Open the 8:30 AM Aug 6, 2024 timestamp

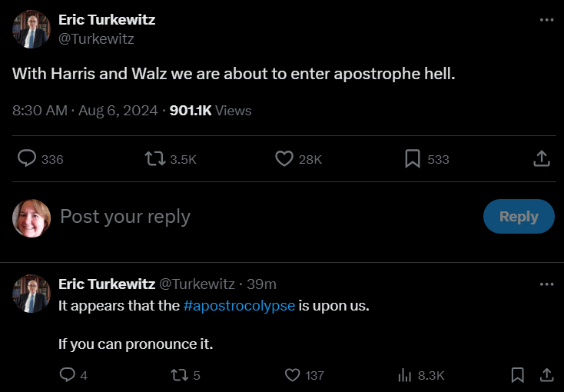coord(86,111)
